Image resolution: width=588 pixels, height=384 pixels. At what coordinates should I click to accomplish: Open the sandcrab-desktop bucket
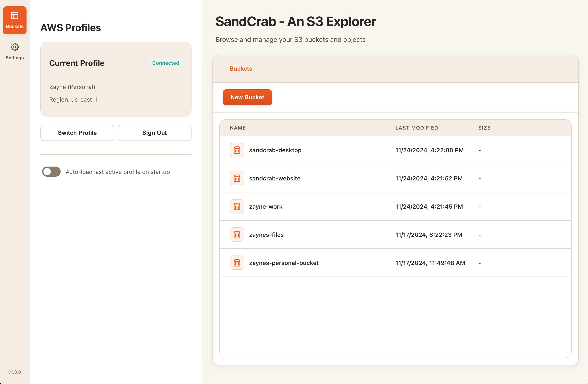(x=275, y=150)
